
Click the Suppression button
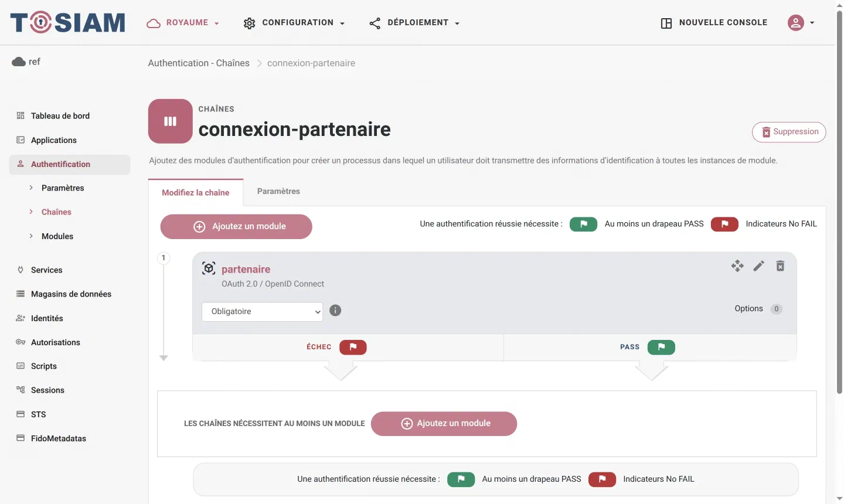[789, 132]
